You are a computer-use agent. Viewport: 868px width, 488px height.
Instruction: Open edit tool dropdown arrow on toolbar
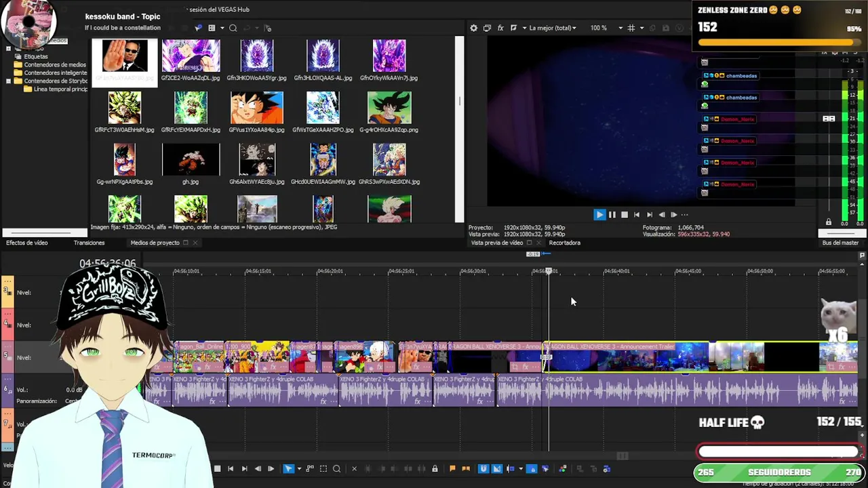click(299, 468)
